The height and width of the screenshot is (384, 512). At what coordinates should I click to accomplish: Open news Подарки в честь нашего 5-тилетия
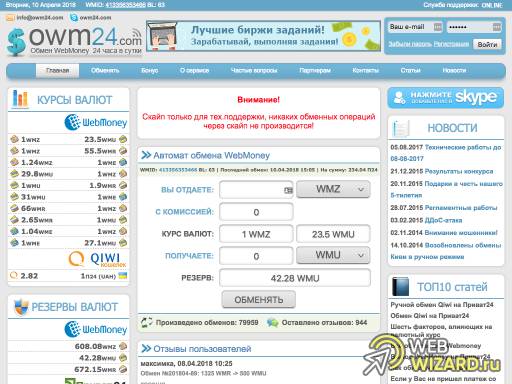coord(446,189)
